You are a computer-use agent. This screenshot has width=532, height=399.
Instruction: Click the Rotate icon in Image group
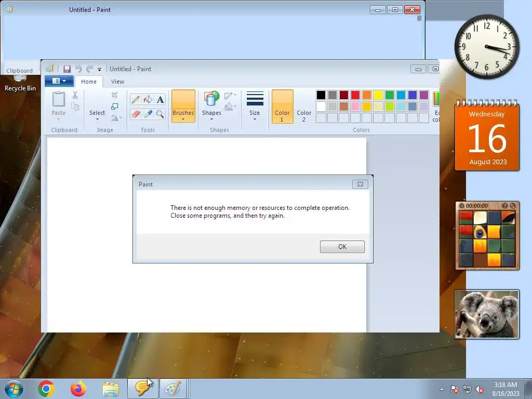tap(115, 118)
